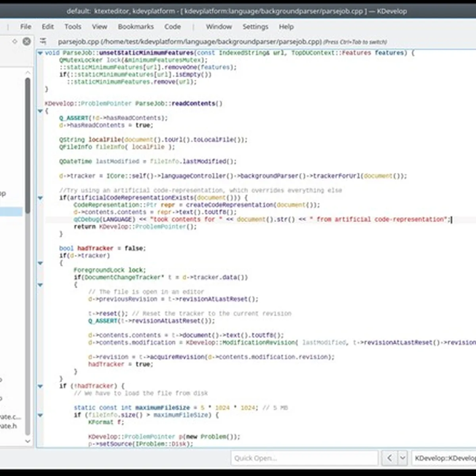Collapse the unsetStaticMinimumFeatures function fold marker
This screenshot has height=476, width=476.
[x=40, y=53]
